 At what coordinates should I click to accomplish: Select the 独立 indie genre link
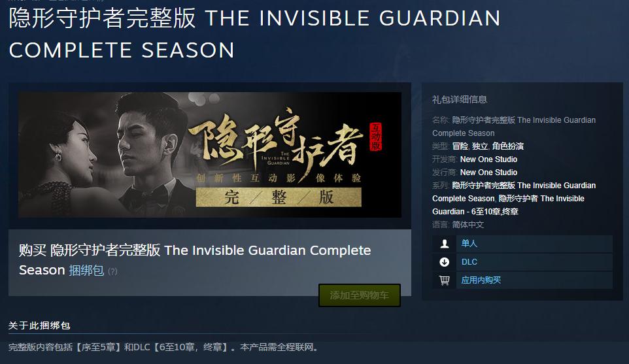click(480, 146)
